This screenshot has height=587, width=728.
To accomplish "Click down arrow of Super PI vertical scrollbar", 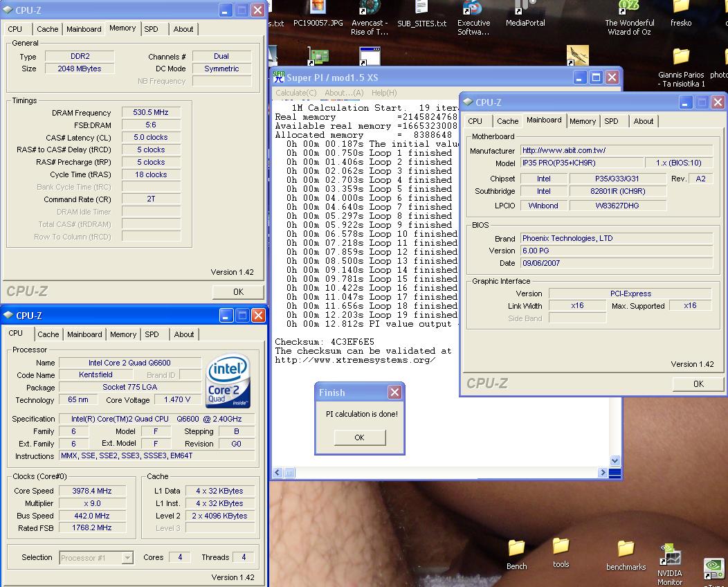I will coord(615,460).
